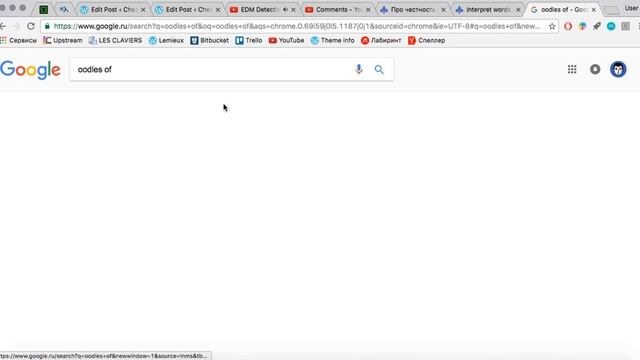The width and height of the screenshot is (640, 360).
Task: Click the teal circle extension icon
Action: point(611,26)
